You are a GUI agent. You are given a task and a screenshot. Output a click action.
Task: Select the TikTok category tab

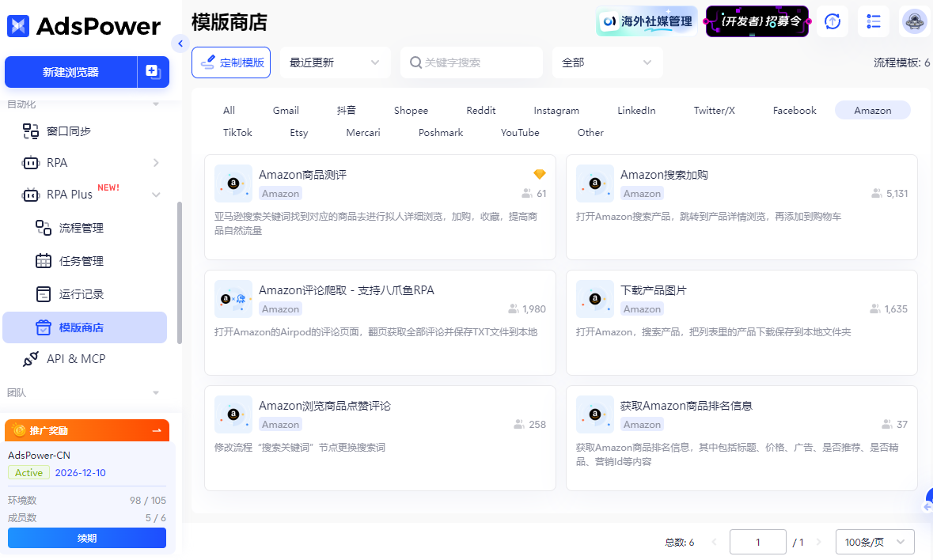[237, 133]
